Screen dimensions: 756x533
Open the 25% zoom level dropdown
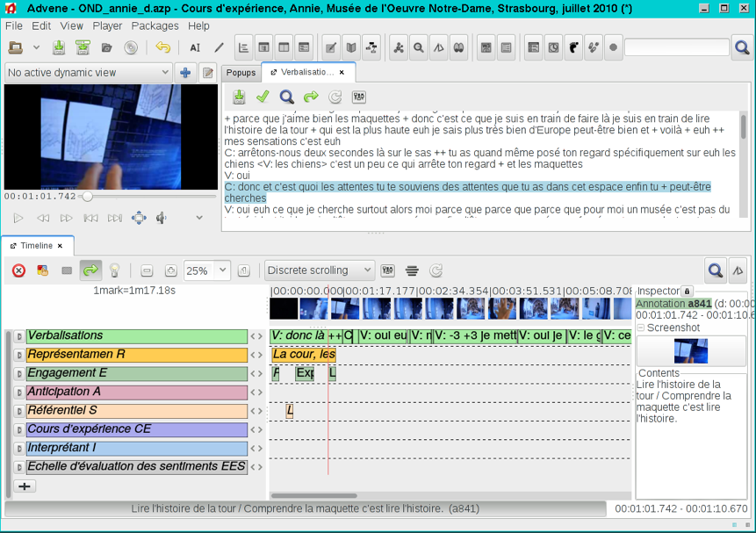tap(222, 270)
